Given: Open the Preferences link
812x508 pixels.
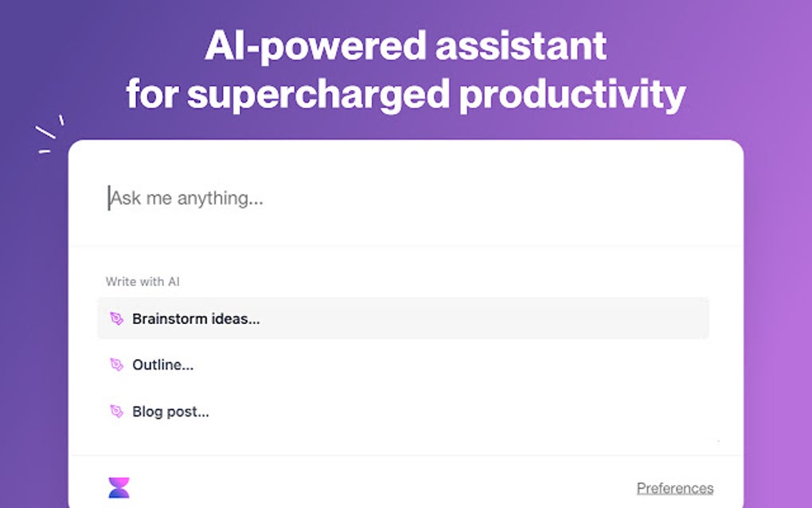Looking at the screenshot, I should 674,488.
